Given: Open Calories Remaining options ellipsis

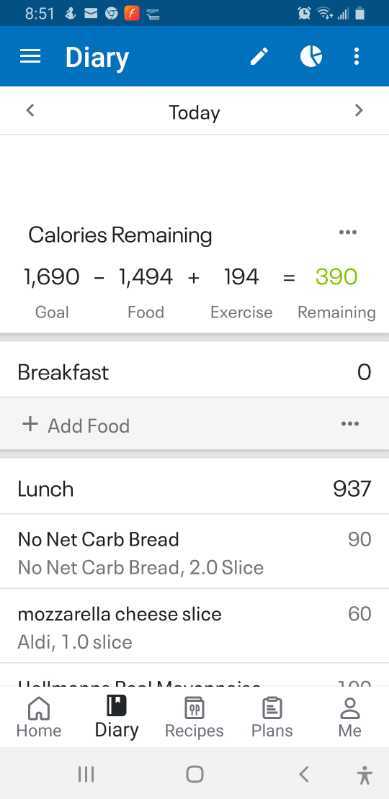Looking at the screenshot, I should (348, 232).
